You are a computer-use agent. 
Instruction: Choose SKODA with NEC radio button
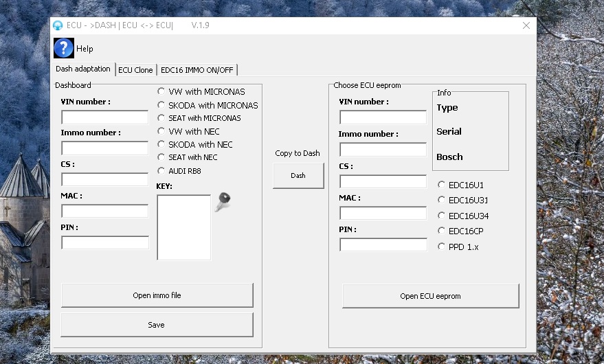pyautogui.click(x=161, y=145)
